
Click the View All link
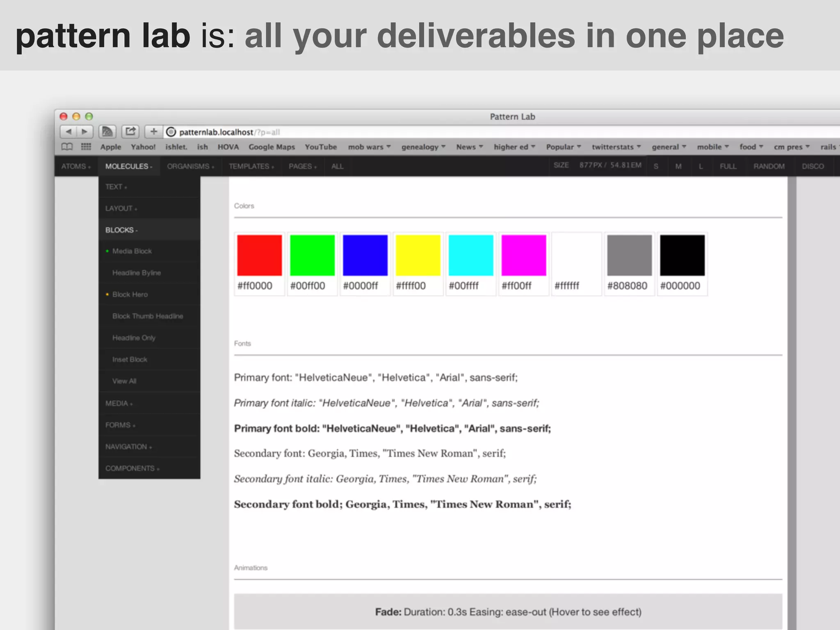tap(124, 381)
